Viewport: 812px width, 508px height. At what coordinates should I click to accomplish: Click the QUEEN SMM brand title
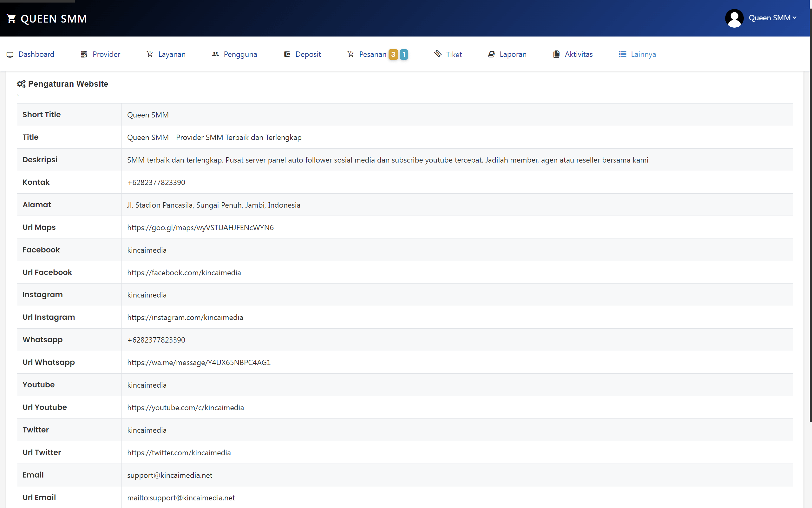pyautogui.click(x=54, y=19)
